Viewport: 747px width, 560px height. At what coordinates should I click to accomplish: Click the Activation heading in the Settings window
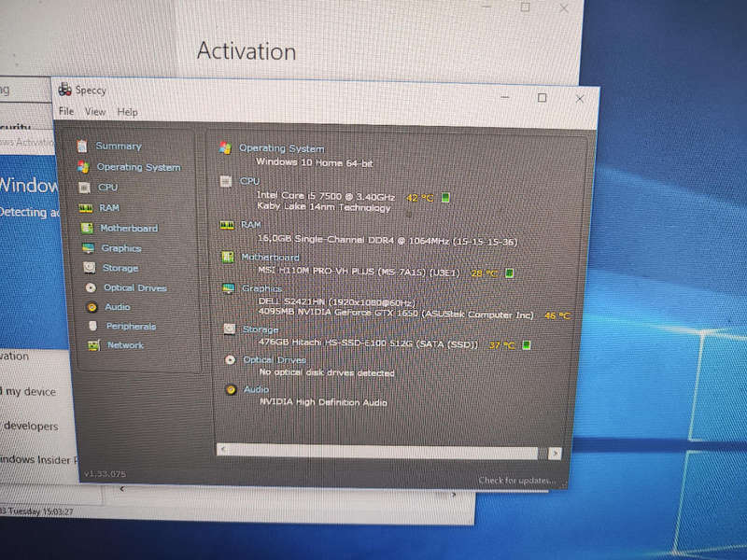tap(247, 51)
